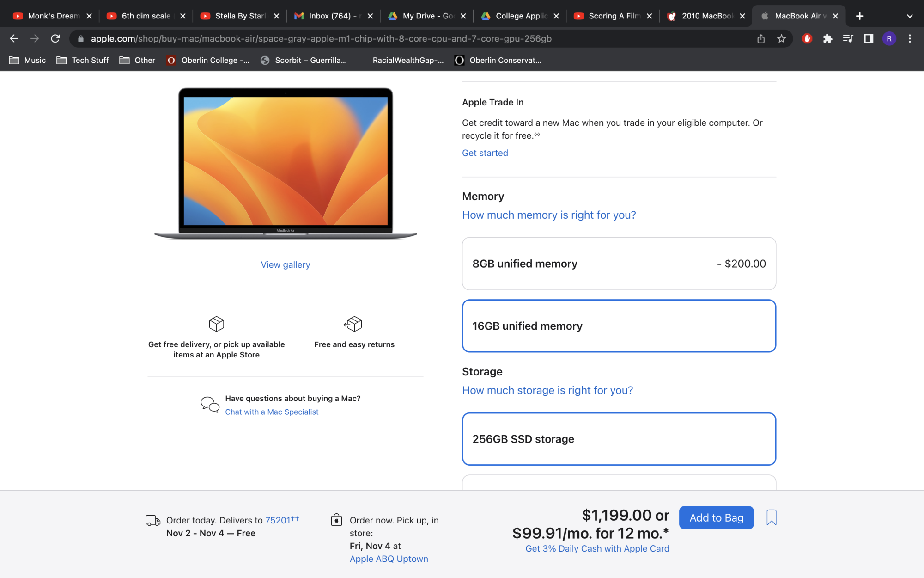Save MacBook Air for later with bookmark icon
Viewport: 924px width, 578px height.
click(772, 517)
